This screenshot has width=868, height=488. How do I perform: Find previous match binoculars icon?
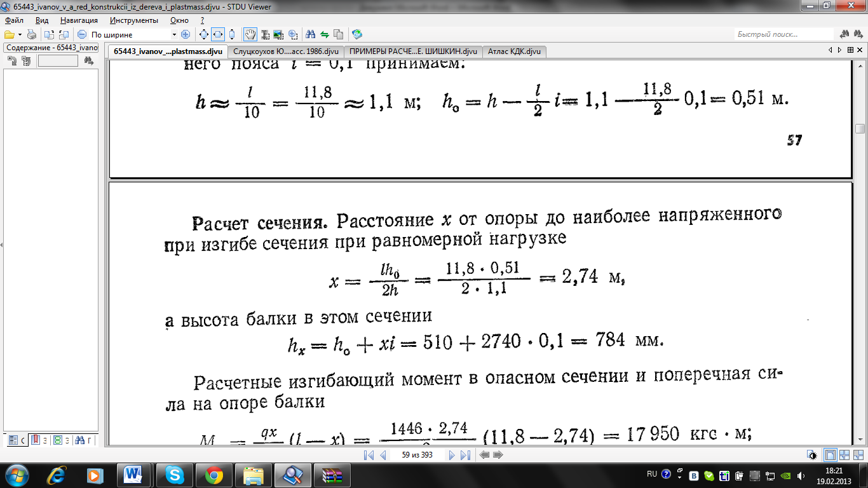click(x=844, y=34)
